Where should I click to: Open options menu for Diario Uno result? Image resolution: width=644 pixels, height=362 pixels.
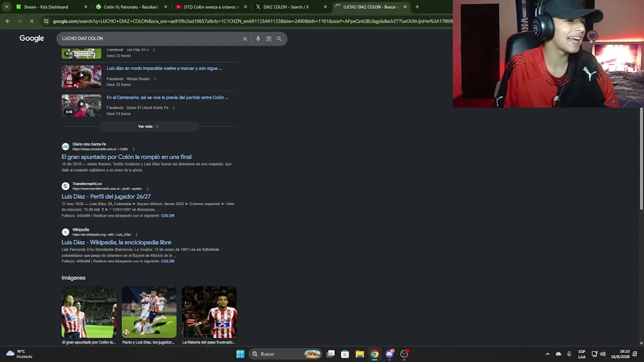[x=134, y=149]
